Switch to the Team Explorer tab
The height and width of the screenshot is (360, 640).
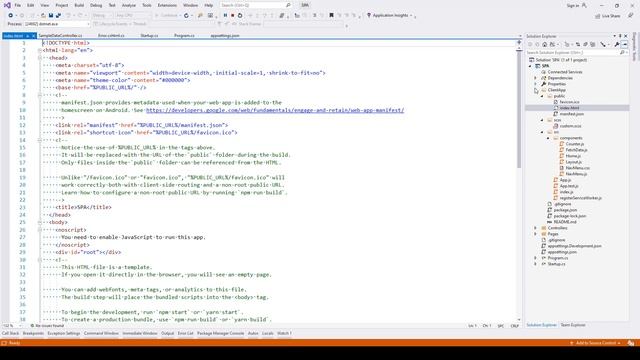pyautogui.click(x=573, y=325)
